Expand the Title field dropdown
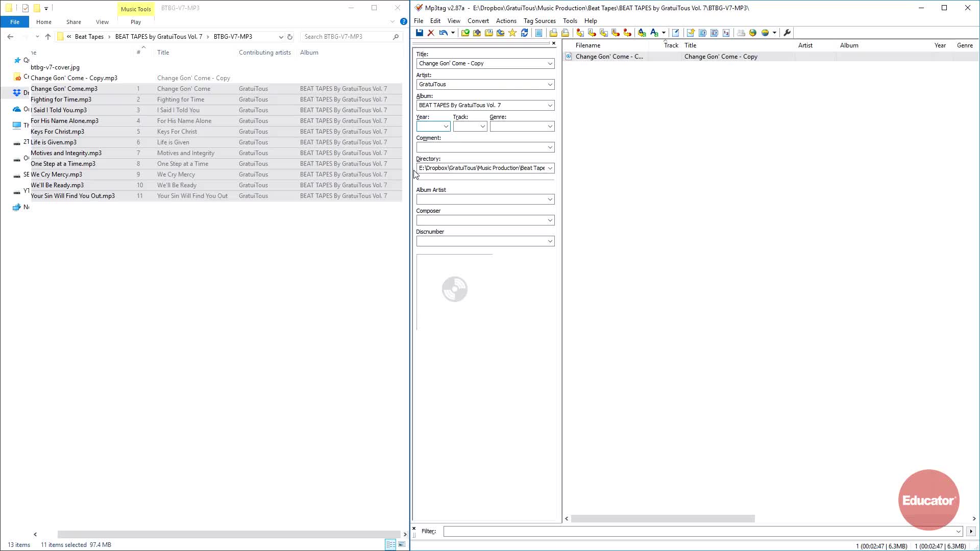This screenshot has width=980, height=551. tap(550, 64)
